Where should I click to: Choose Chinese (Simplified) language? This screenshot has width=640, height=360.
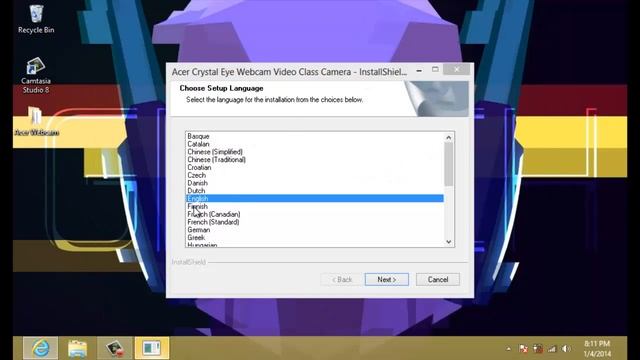coord(315,152)
